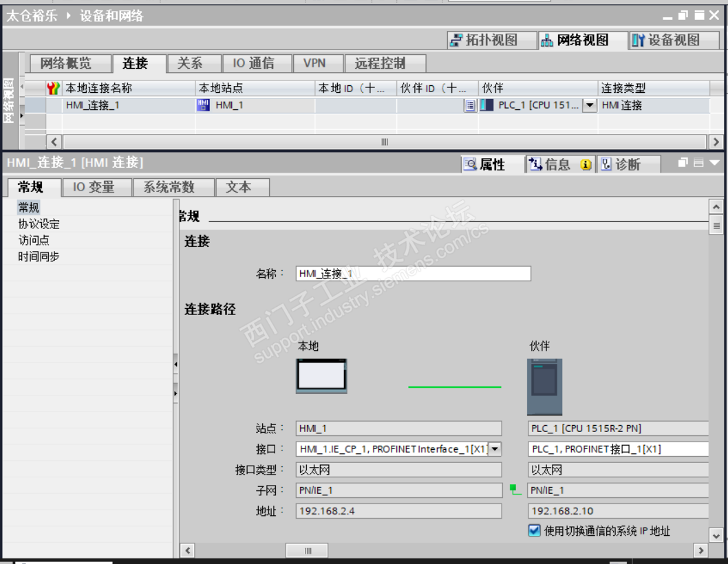Image resolution: width=728 pixels, height=564 pixels.
Task: Select 常规 in the navigation tree
Action: pyautogui.click(x=29, y=207)
